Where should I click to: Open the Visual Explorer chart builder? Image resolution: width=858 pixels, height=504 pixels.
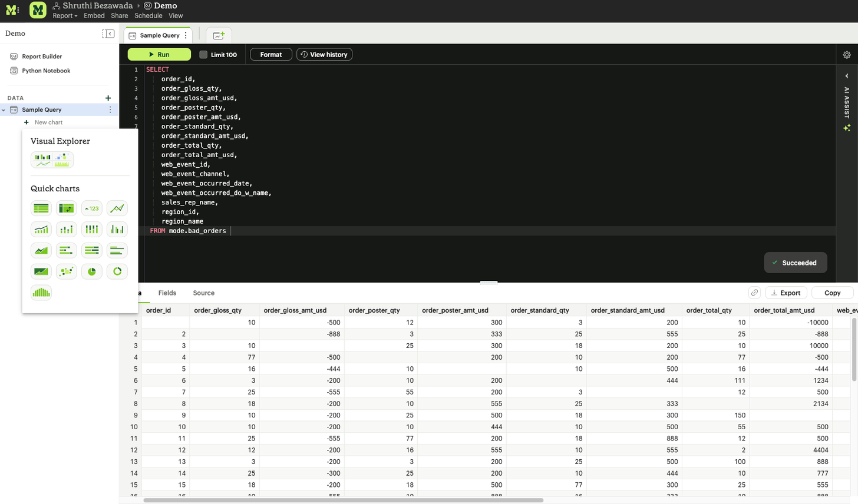point(52,160)
